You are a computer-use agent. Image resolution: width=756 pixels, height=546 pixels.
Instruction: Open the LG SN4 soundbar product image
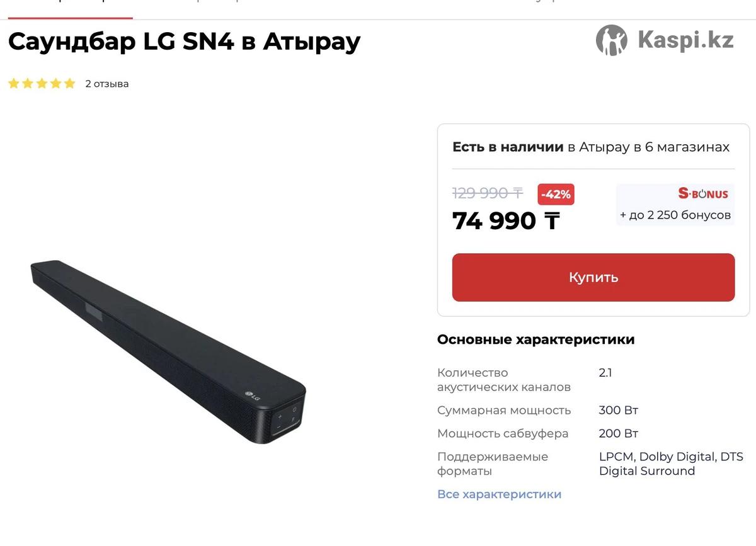point(169,351)
